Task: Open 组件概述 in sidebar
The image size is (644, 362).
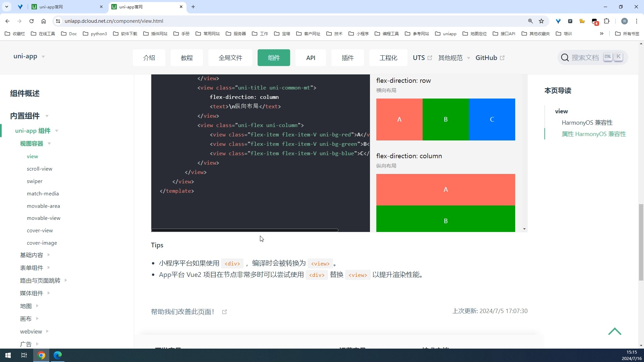Action: click(x=25, y=94)
